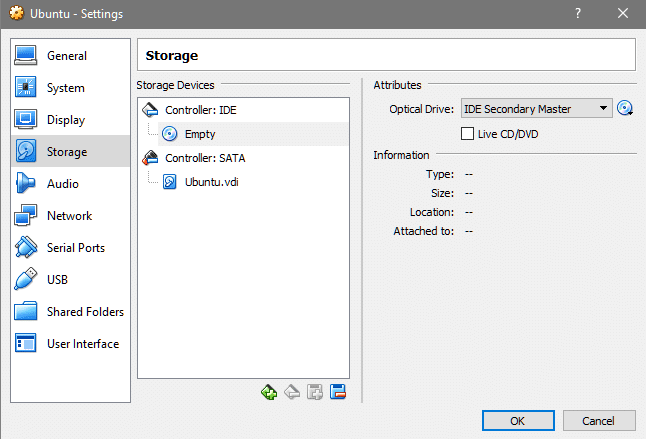Viewport: 646px width, 439px height.
Task: Select the Empty optical drive entry
Action: [x=199, y=134]
